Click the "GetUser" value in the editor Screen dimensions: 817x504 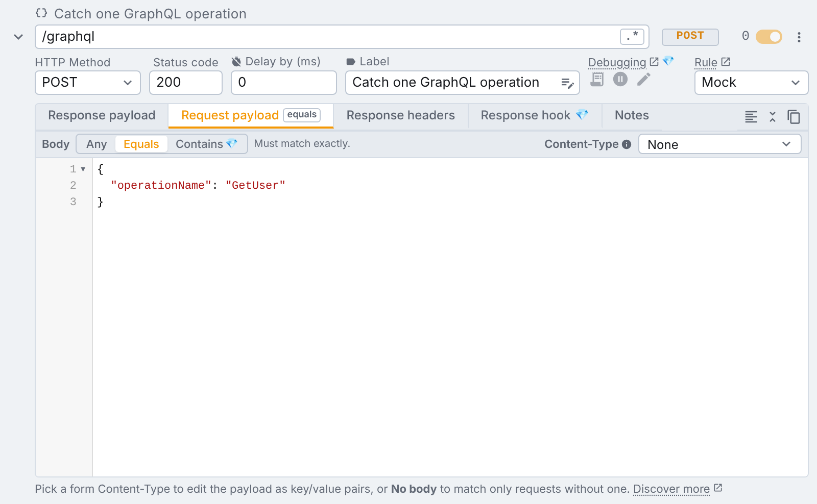(255, 186)
